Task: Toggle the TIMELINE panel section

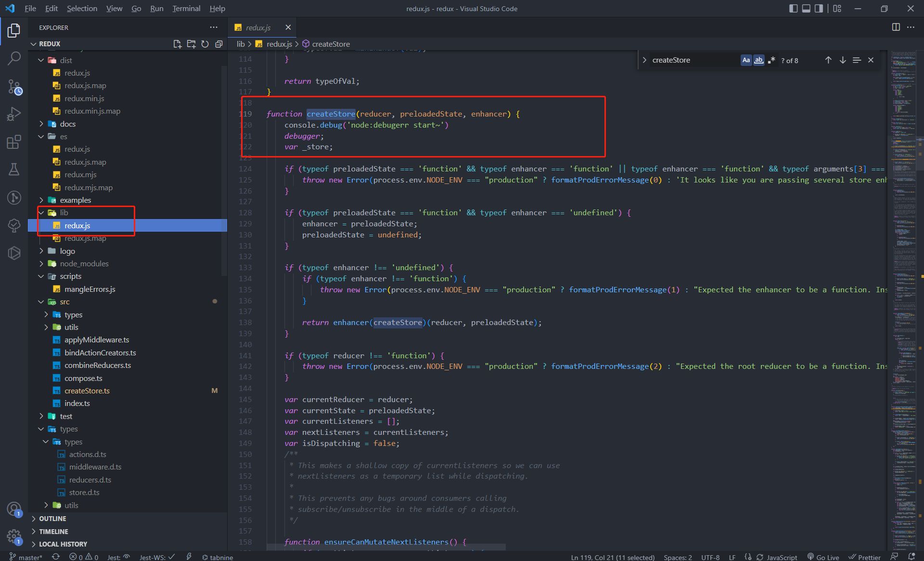Action: [x=53, y=531]
